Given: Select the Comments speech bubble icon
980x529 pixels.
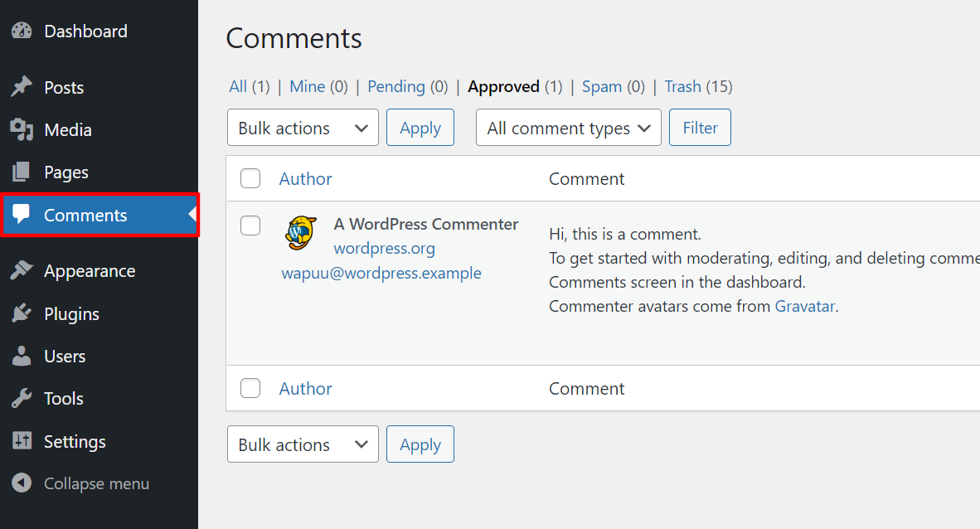Looking at the screenshot, I should click(x=22, y=215).
